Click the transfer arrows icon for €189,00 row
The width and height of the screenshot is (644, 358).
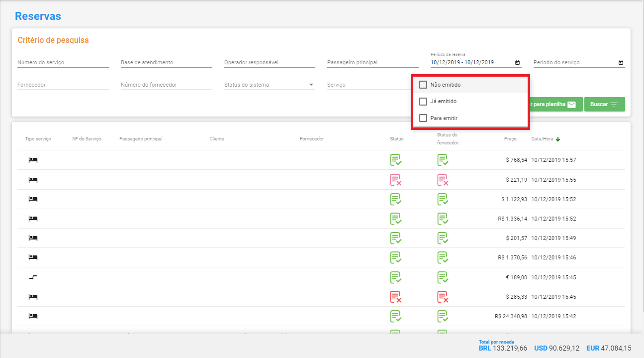coord(33,277)
